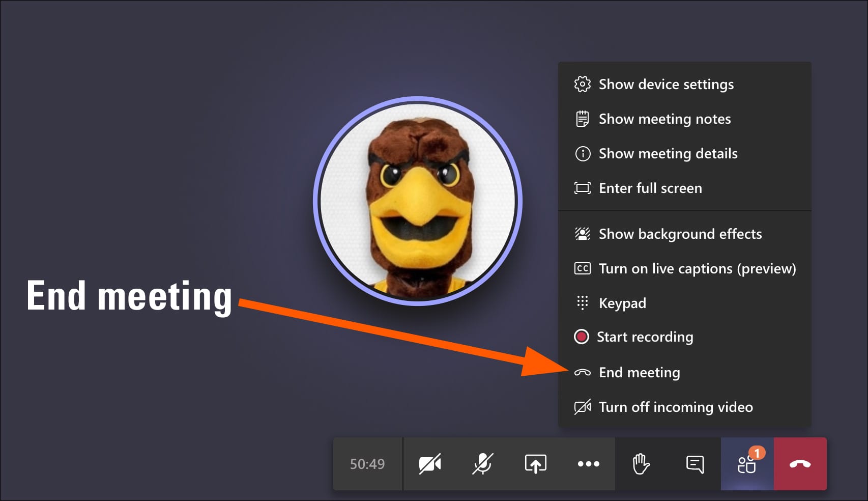This screenshot has height=501, width=868.
Task: Click the hawk mascot profile picture
Action: (x=417, y=201)
